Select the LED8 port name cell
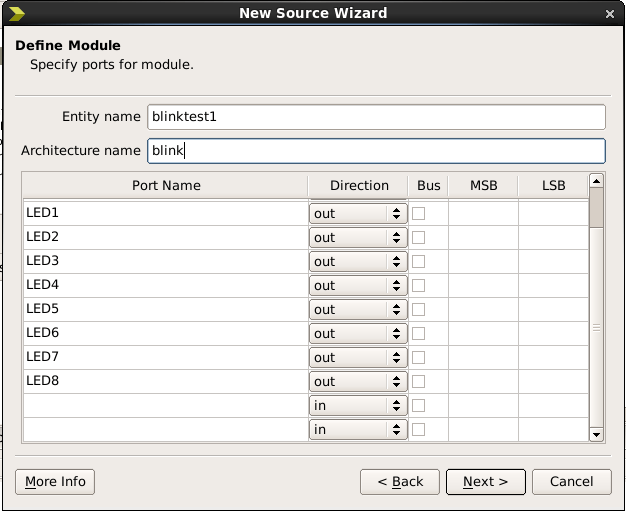 (x=166, y=381)
